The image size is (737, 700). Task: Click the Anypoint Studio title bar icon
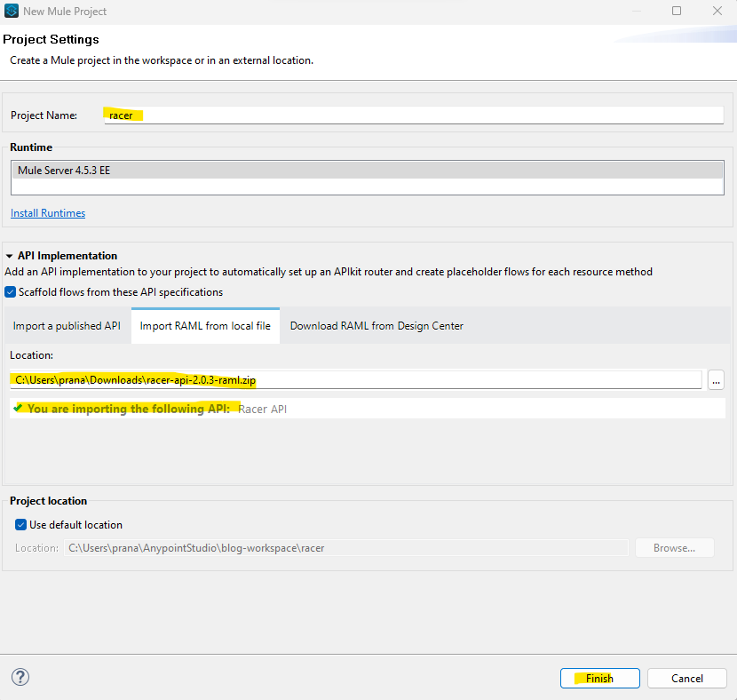point(11,11)
